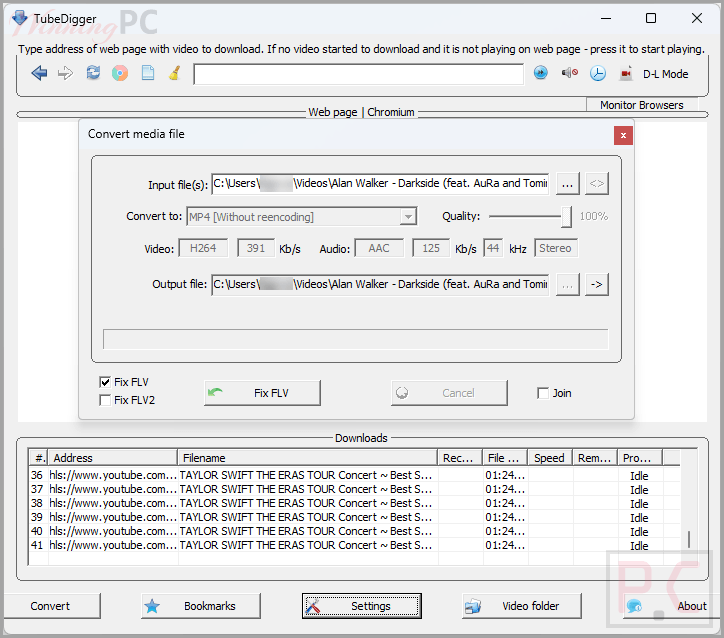
Task: Clear data using the broom icon
Action: 175,73
